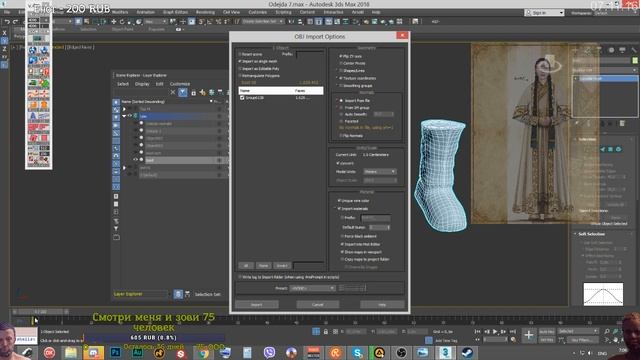Click the None selection button

(263, 266)
